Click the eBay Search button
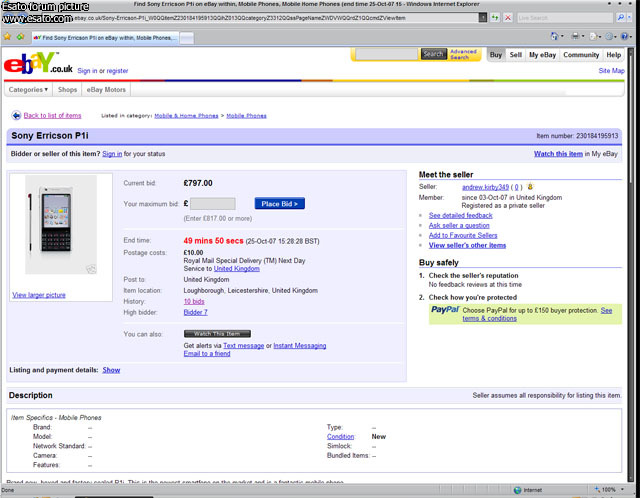 pyautogui.click(x=433, y=54)
